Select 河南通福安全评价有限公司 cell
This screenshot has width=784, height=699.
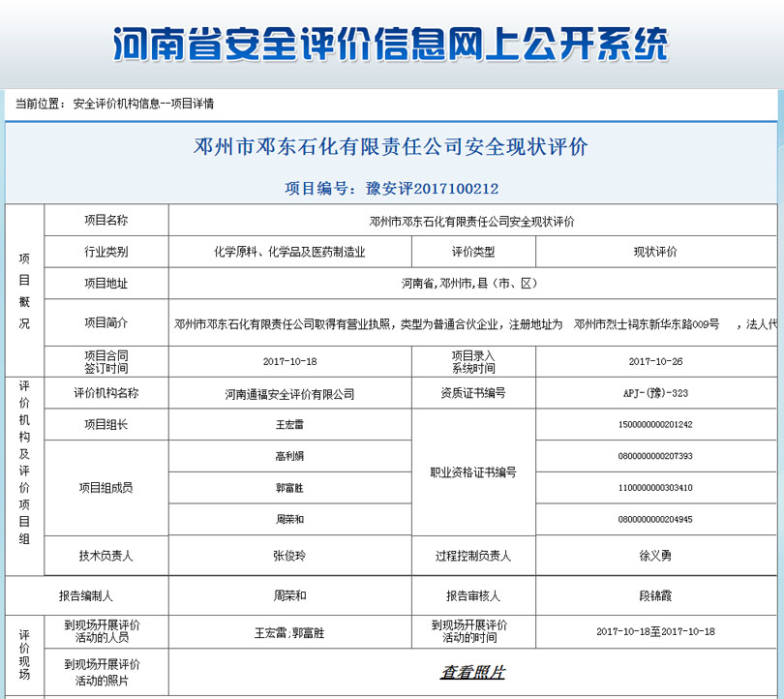290,394
